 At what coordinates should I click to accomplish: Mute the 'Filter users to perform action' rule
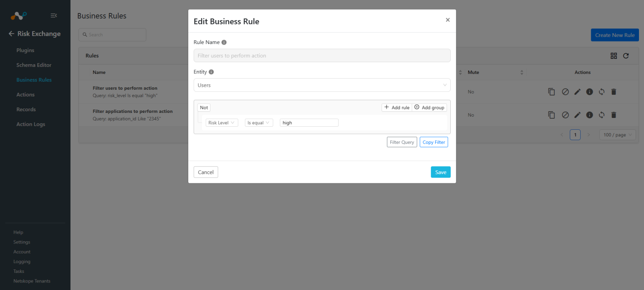[x=565, y=91]
